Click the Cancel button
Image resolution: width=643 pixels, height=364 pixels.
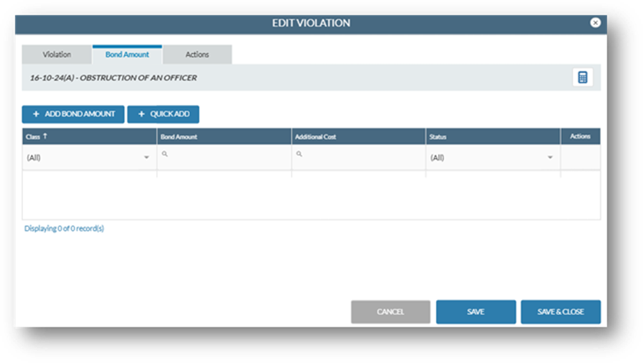click(x=390, y=312)
